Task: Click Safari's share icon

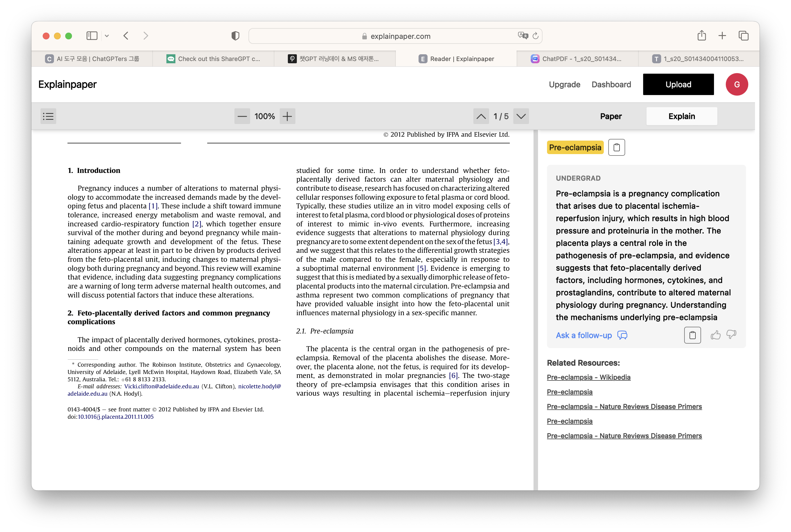Action: click(701, 36)
